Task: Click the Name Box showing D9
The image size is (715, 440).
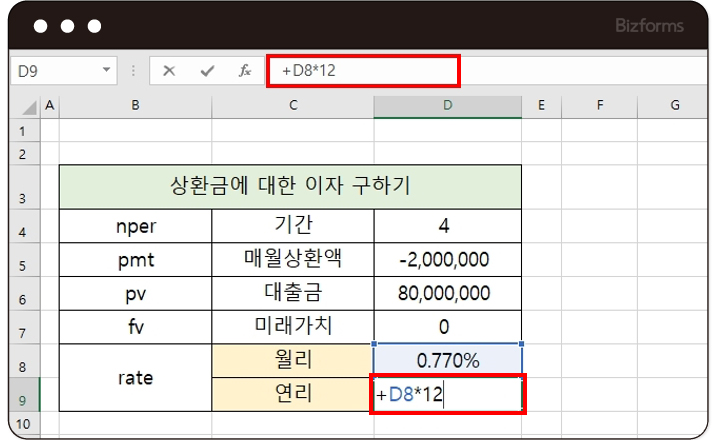Action: [x=55, y=71]
